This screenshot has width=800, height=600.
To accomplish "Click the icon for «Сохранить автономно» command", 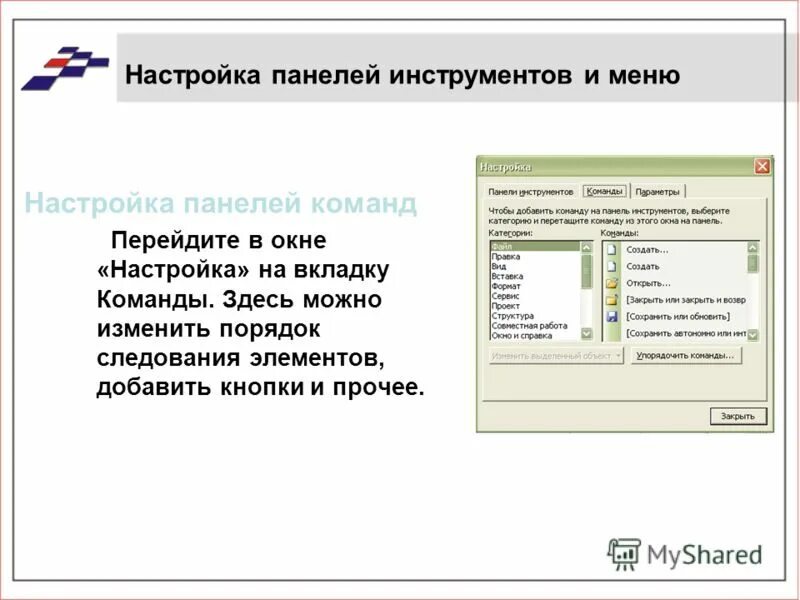I will [x=611, y=332].
